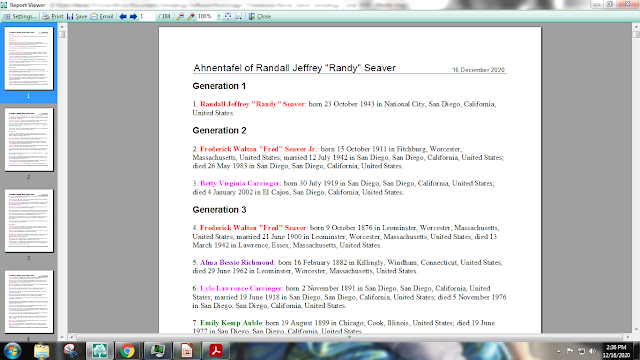The image size is (640, 360).
Task: Click the Generation 2 heading
Action: pyautogui.click(x=219, y=131)
